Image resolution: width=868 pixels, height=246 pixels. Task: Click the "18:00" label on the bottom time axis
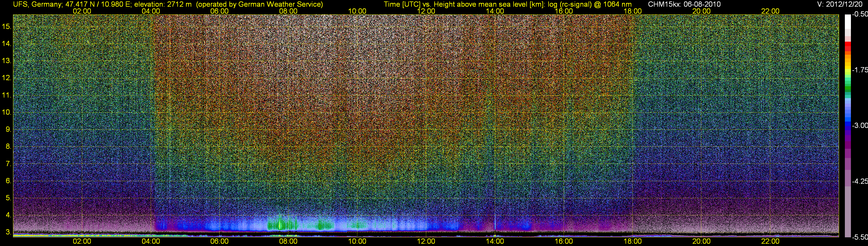(x=632, y=242)
